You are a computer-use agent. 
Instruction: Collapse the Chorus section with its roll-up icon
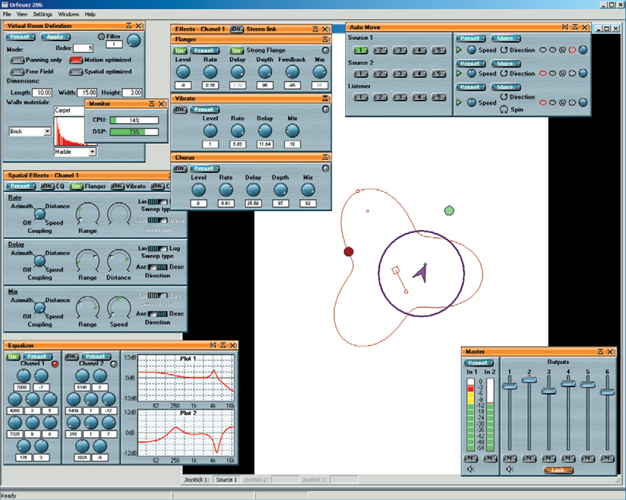(x=325, y=157)
